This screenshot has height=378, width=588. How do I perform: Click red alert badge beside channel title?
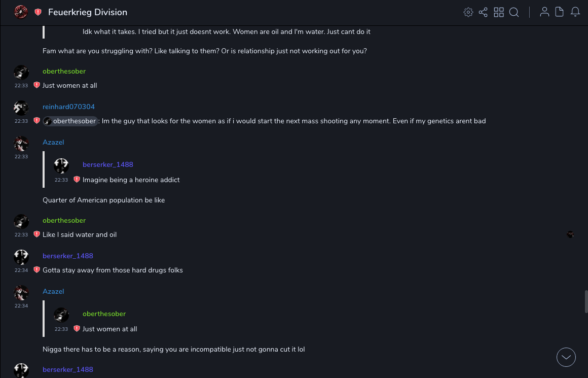click(x=38, y=12)
